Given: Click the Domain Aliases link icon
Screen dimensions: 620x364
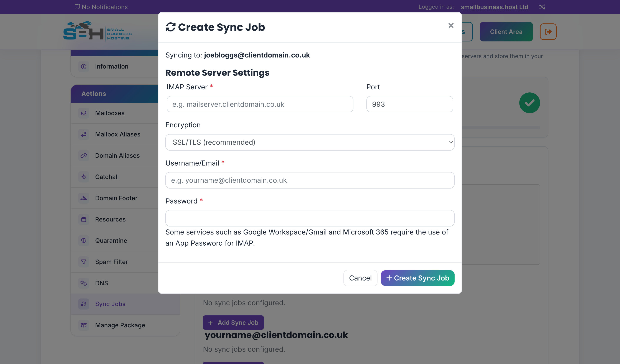Looking at the screenshot, I should (84, 156).
